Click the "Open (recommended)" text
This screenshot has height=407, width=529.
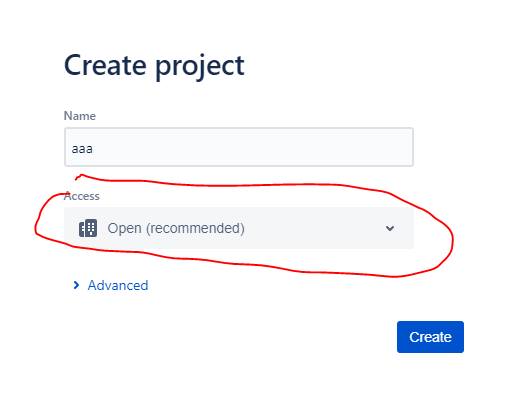coord(176,228)
